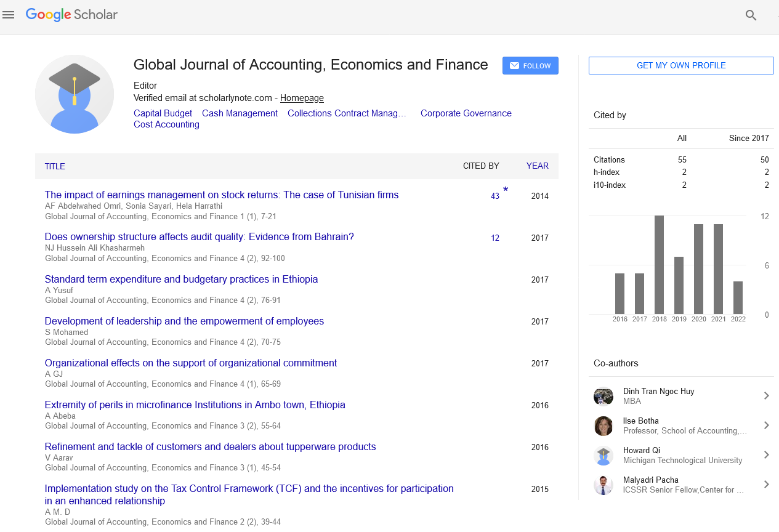Viewport: 779px width, 532px height.
Task: Click Ilse Botha name
Action: (640, 421)
